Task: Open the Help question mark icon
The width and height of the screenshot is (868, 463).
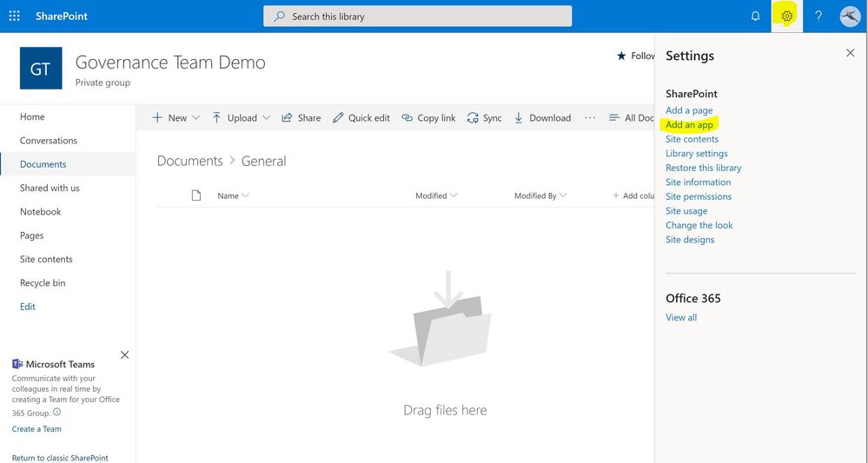Action: pos(818,16)
